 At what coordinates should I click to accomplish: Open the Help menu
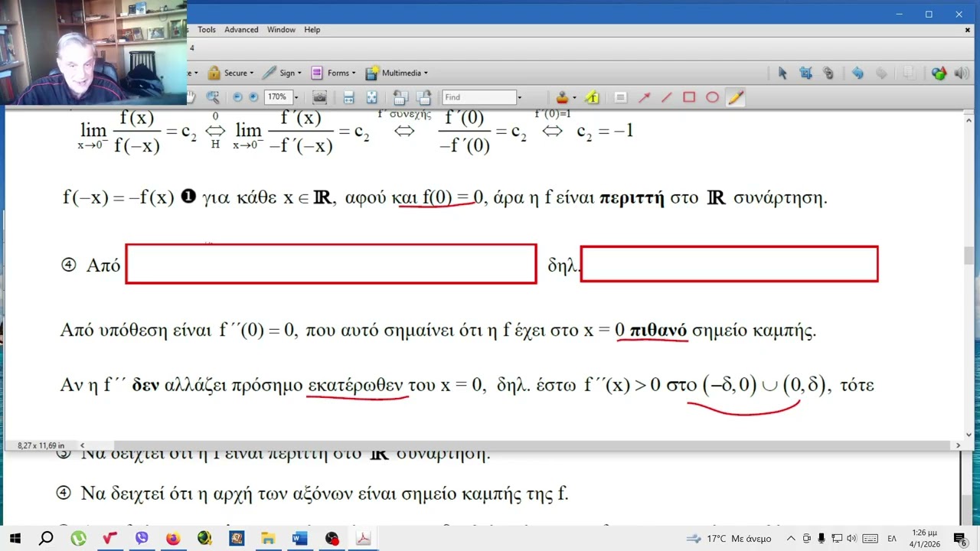click(312, 30)
